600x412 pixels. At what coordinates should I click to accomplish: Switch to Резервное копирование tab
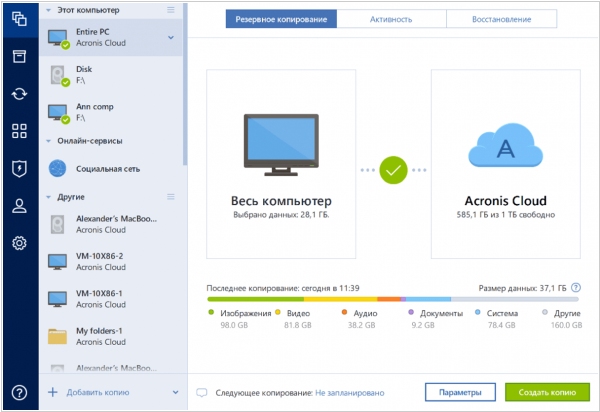click(281, 19)
